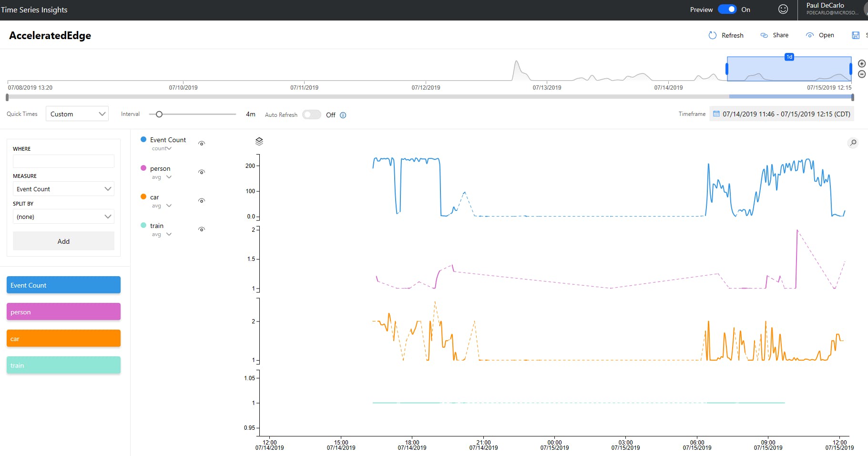Image resolution: width=868 pixels, height=456 pixels.
Task: Select the orange car term bar
Action: pos(63,339)
